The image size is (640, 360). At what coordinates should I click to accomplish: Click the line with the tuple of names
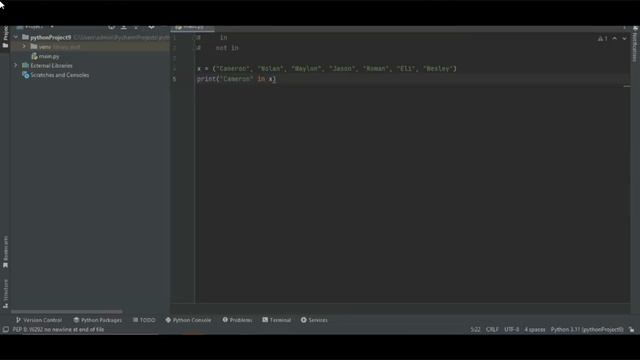pyautogui.click(x=327, y=69)
